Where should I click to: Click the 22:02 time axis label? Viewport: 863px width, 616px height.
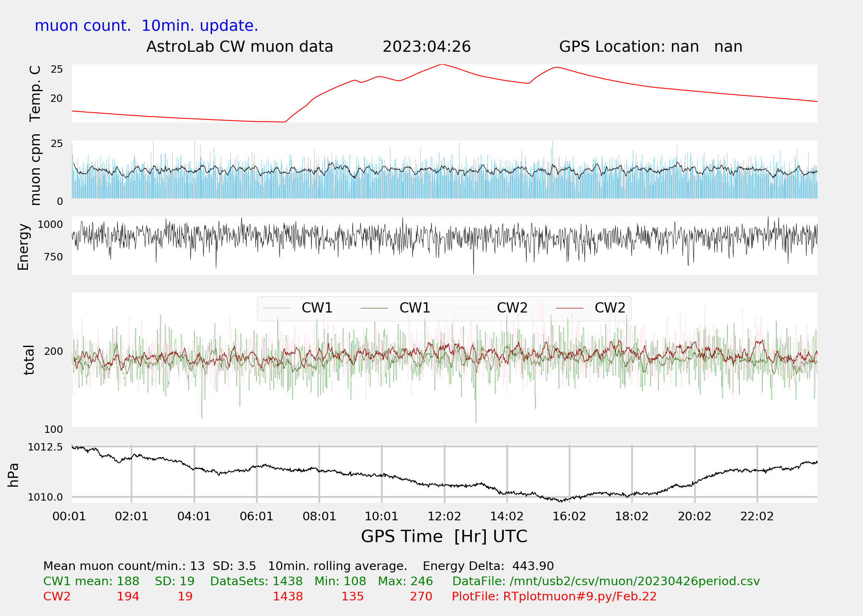click(757, 516)
